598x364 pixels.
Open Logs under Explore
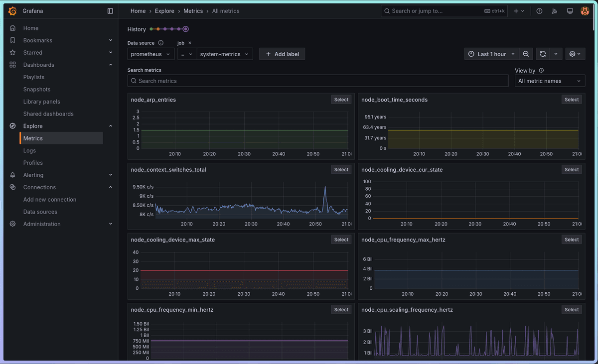click(29, 151)
